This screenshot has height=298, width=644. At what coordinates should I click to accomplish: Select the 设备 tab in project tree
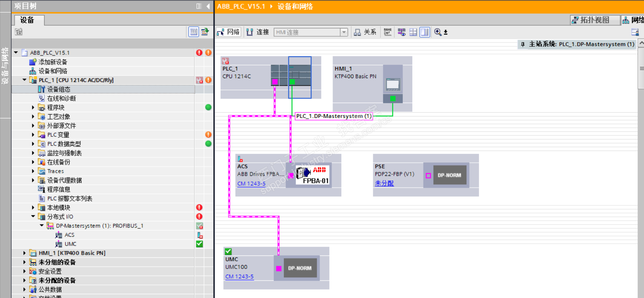[x=29, y=20]
